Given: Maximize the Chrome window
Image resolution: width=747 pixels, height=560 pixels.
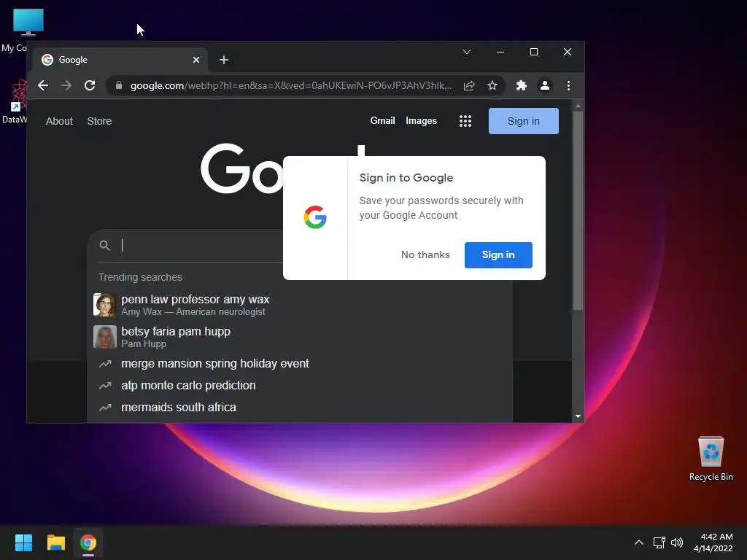Looking at the screenshot, I should [x=534, y=52].
